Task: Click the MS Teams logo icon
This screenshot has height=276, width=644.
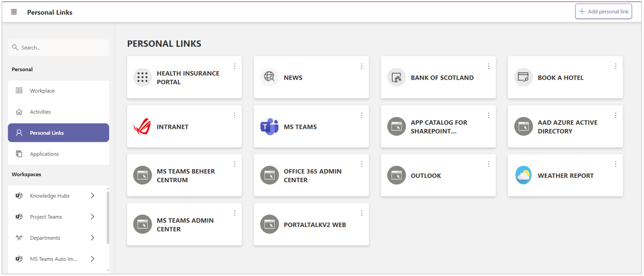Action: pos(269,127)
